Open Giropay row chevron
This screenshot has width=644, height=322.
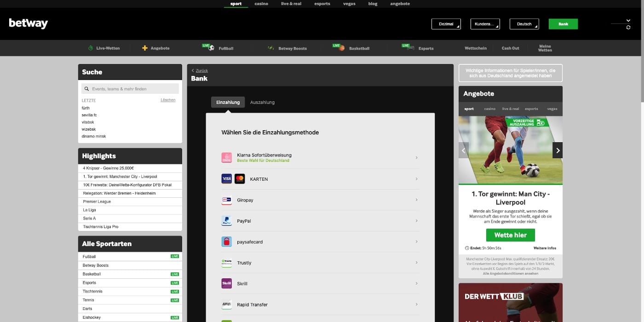416,200
